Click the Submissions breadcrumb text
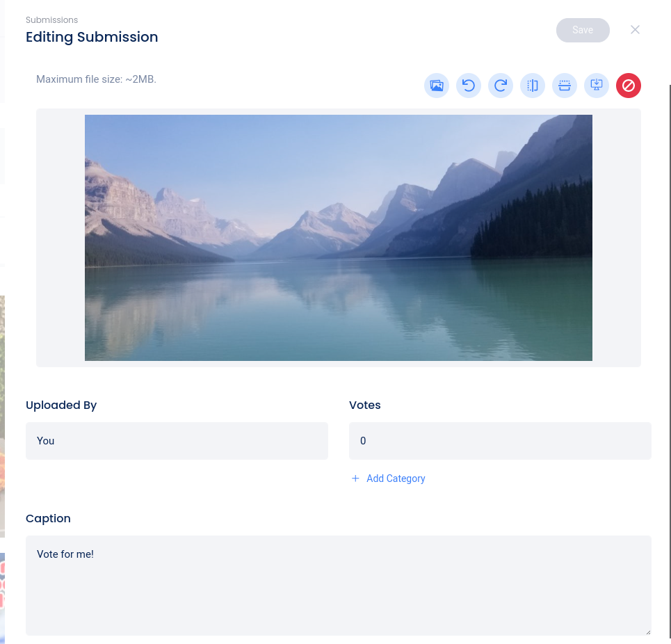 51,20
